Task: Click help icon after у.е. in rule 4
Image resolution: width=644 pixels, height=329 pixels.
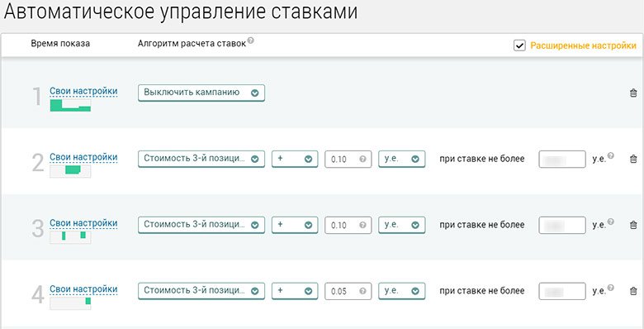Action: tap(611, 288)
